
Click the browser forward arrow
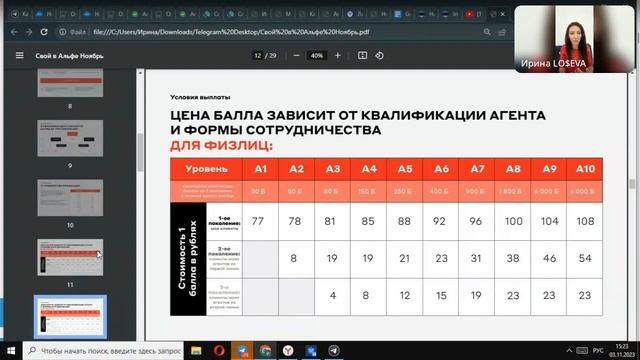[x=29, y=32]
